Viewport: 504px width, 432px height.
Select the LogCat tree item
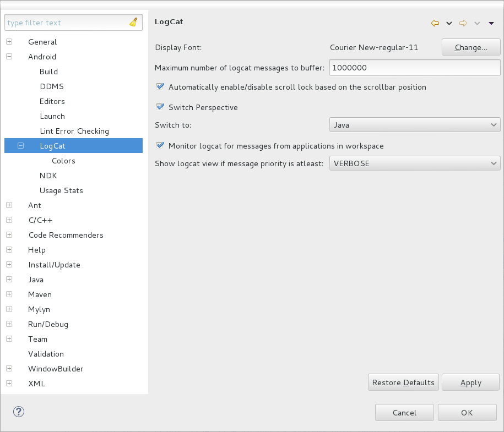[73, 146]
